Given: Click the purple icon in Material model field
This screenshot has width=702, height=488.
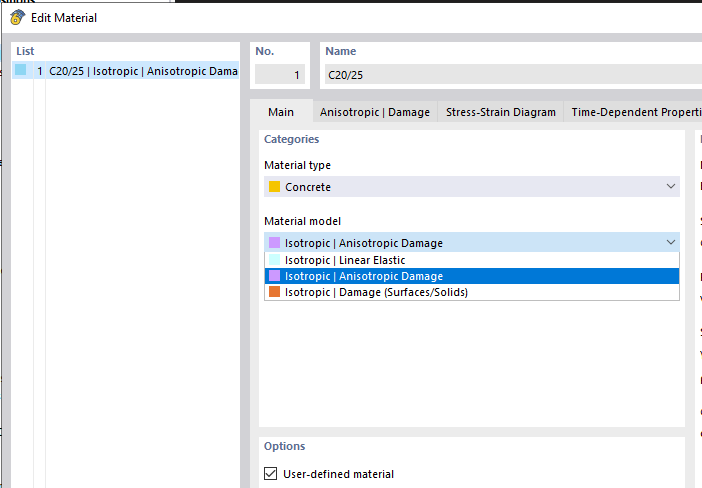Looking at the screenshot, I should [x=274, y=243].
